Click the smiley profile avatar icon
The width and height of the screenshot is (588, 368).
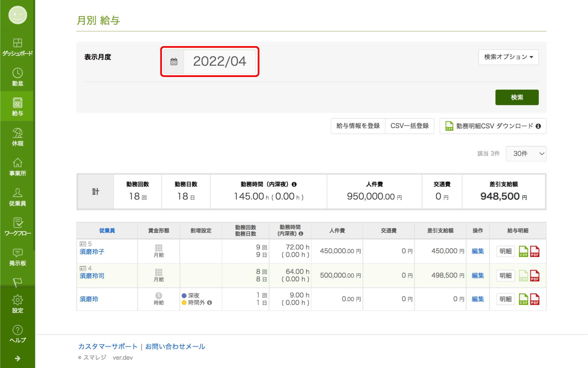[18, 15]
